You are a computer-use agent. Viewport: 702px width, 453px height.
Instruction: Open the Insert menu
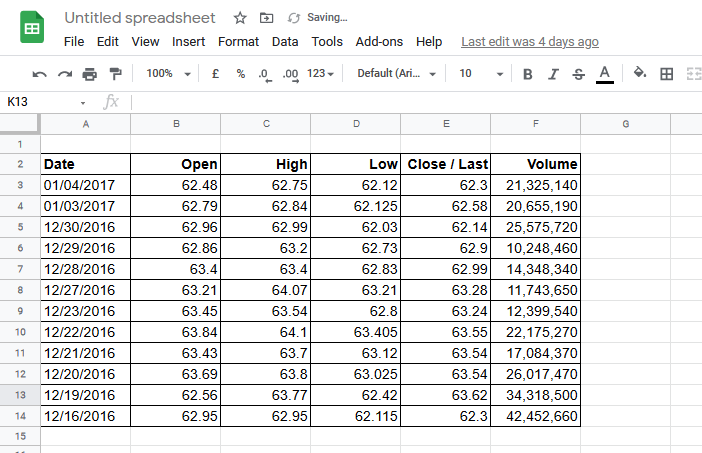pyautogui.click(x=188, y=42)
